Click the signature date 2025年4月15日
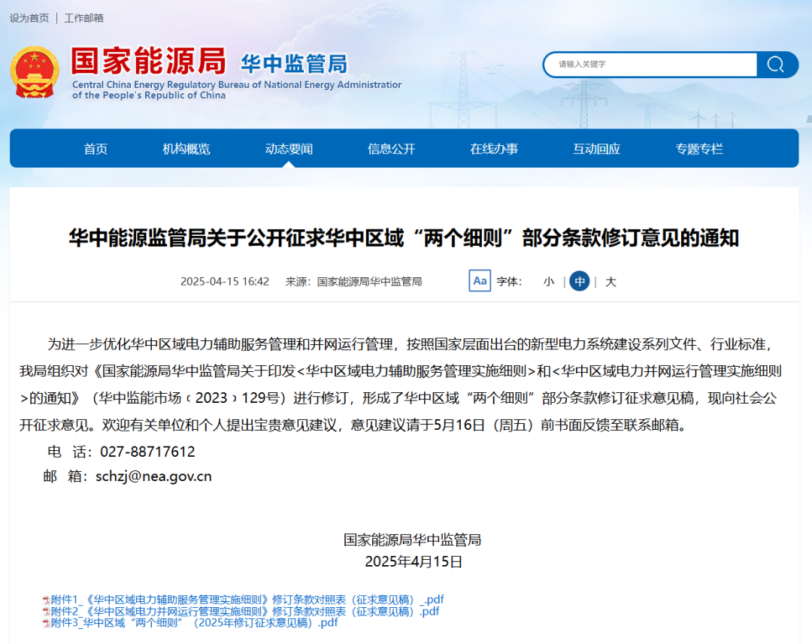Viewport: 812px width, 644px height. (x=414, y=561)
